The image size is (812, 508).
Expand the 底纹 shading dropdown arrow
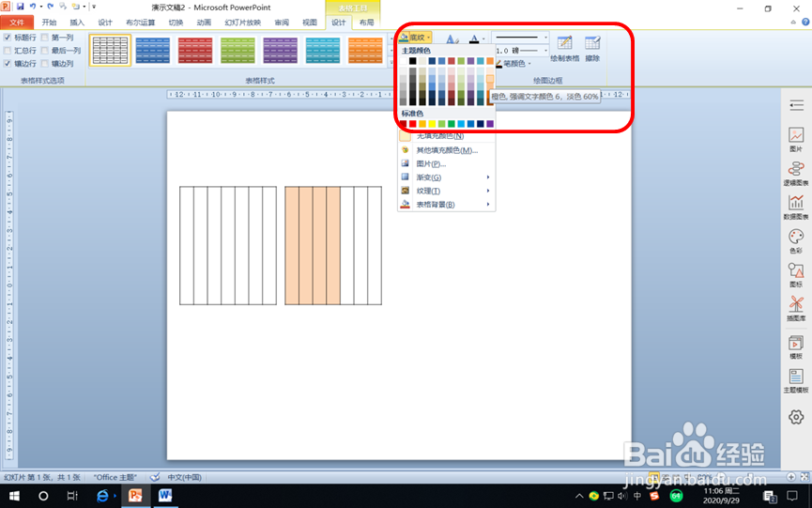pos(428,38)
